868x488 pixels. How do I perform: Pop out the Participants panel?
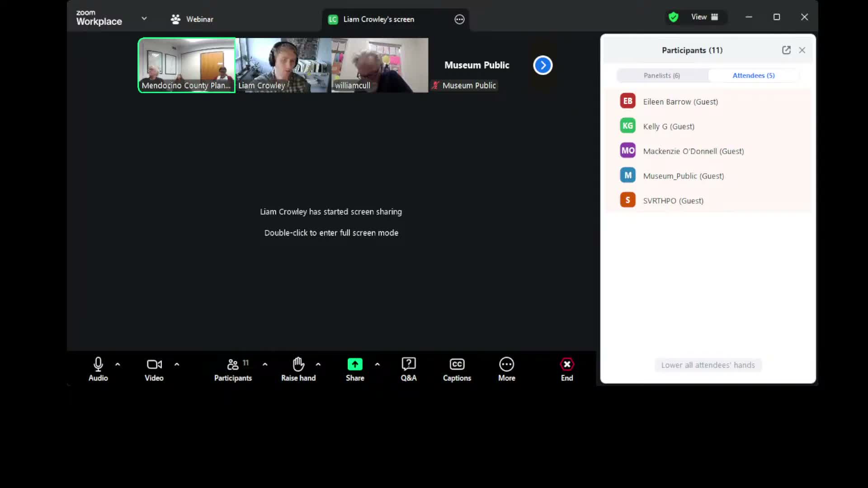tap(786, 50)
